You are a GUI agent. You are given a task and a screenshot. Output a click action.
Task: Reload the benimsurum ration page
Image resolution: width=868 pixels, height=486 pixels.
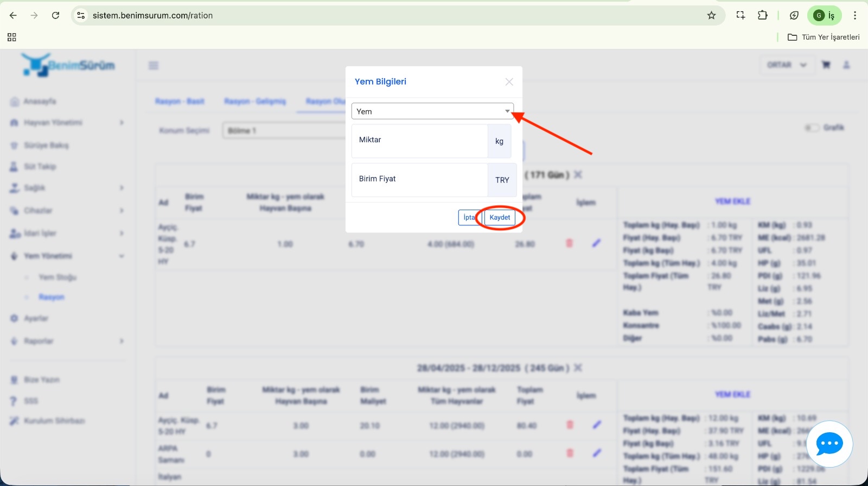click(55, 15)
